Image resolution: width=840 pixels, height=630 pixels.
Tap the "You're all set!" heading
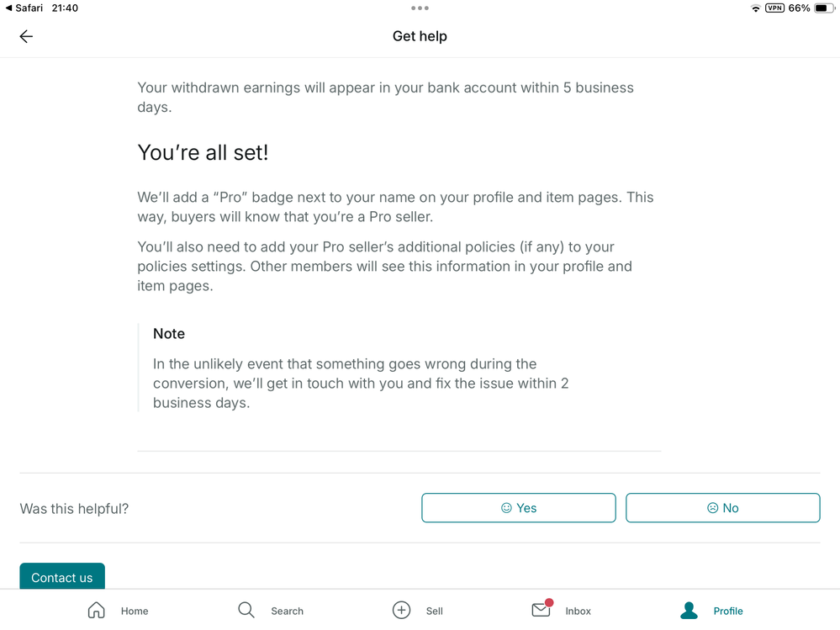[203, 153]
